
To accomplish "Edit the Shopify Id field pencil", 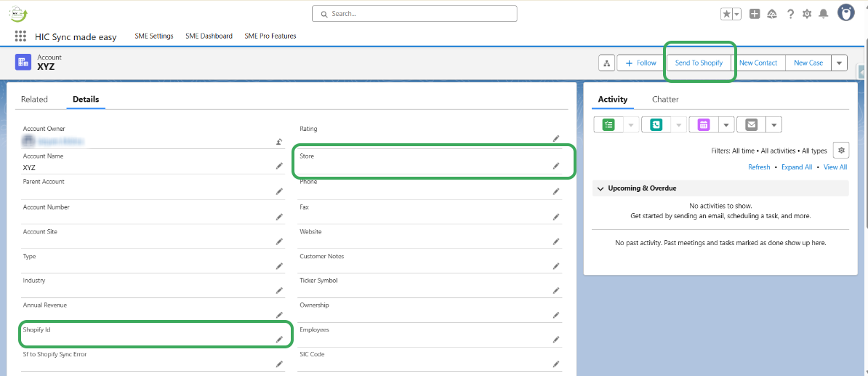I will point(279,340).
